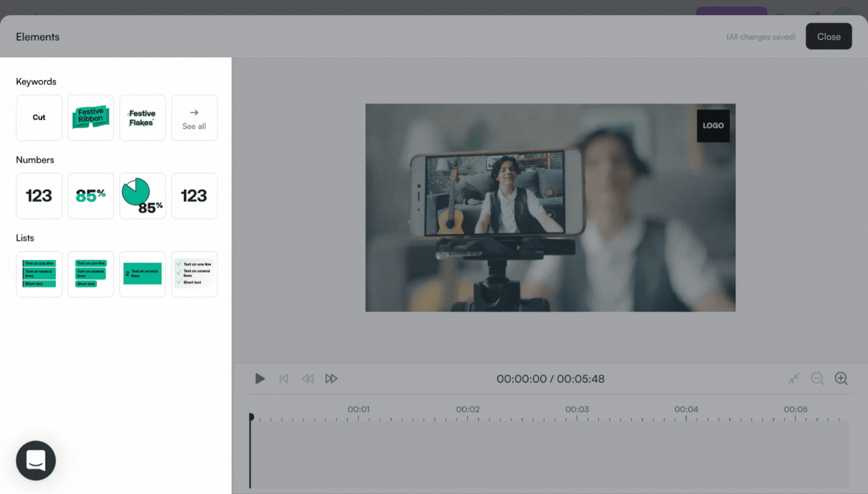Click the Lists section heading

(25, 238)
